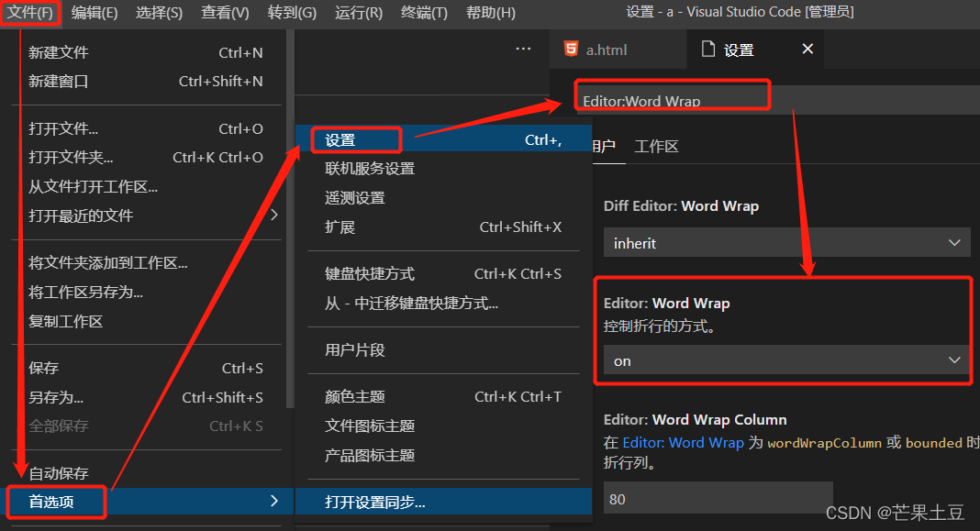980x531 pixels.
Task: Click the Editor: Word Wrap blue link
Action: pos(683,443)
